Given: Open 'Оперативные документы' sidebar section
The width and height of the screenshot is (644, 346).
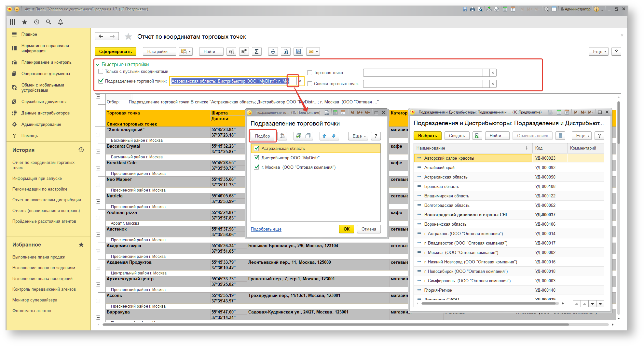Looking at the screenshot, I should (x=46, y=73).
